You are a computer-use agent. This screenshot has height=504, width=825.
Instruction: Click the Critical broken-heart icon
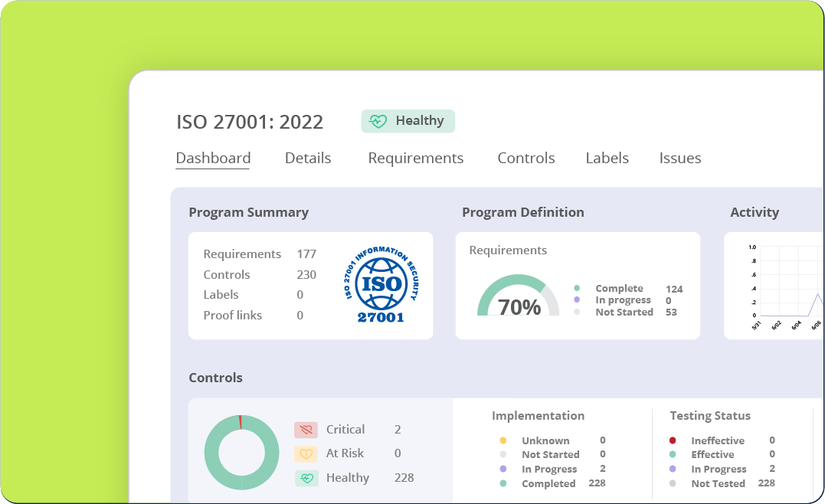tap(306, 430)
